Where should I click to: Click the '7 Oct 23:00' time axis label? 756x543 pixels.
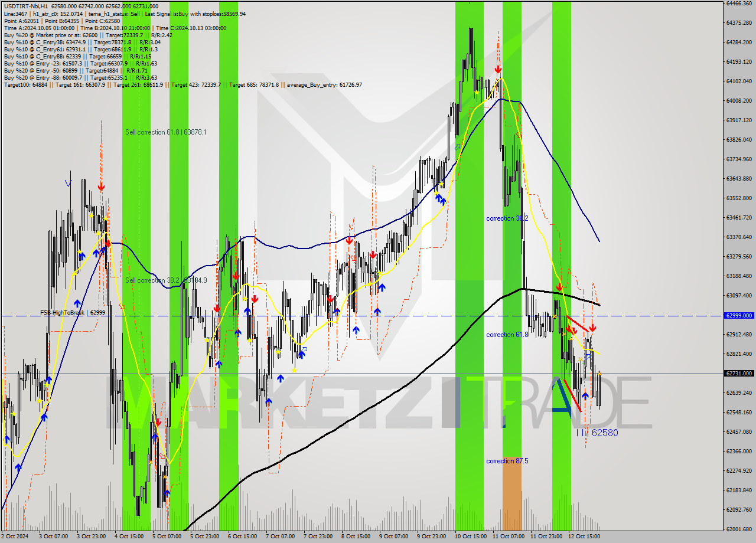click(318, 537)
